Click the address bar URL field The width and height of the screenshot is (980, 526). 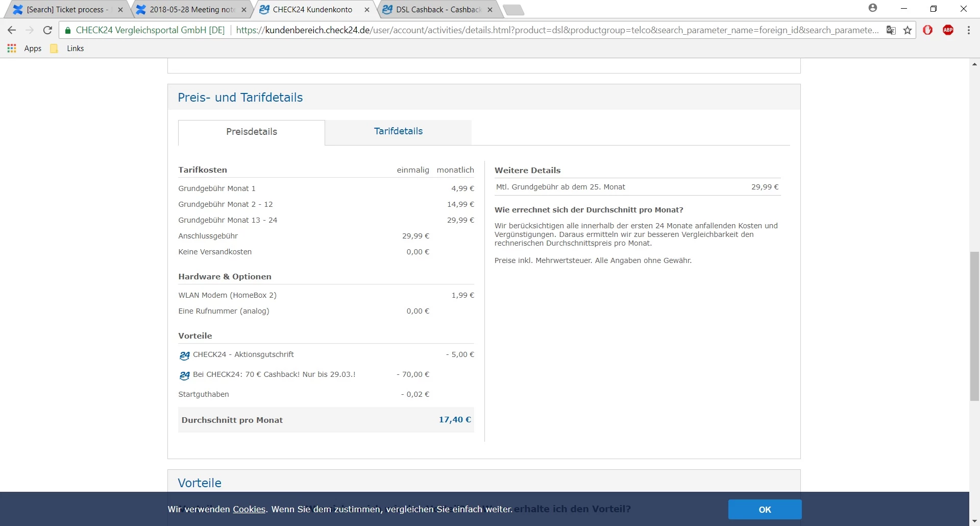pos(556,30)
